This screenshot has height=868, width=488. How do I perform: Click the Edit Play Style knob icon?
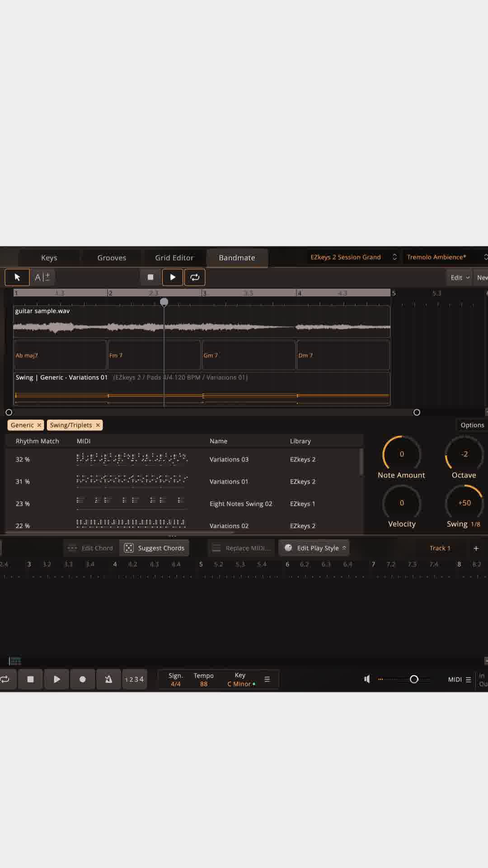click(288, 547)
